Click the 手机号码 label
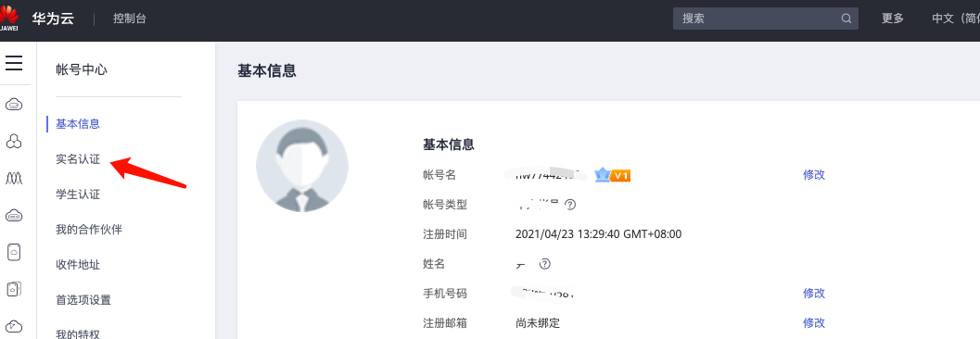The image size is (980, 339). click(x=445, y=293)
